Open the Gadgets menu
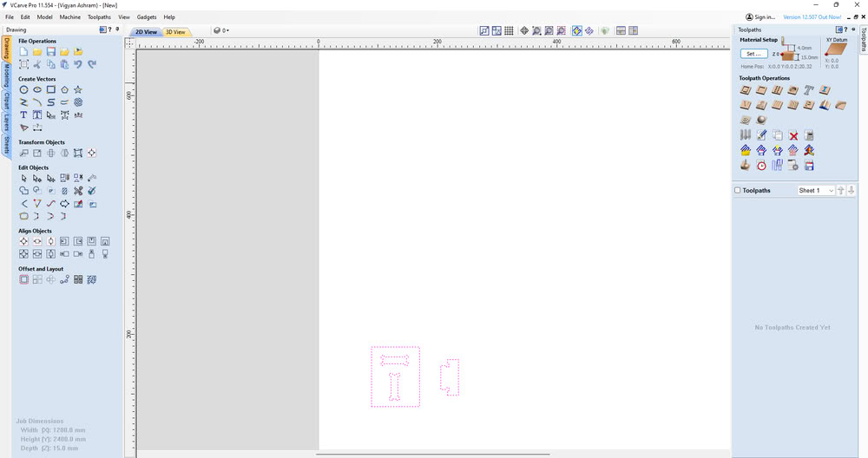 [147, 17]
